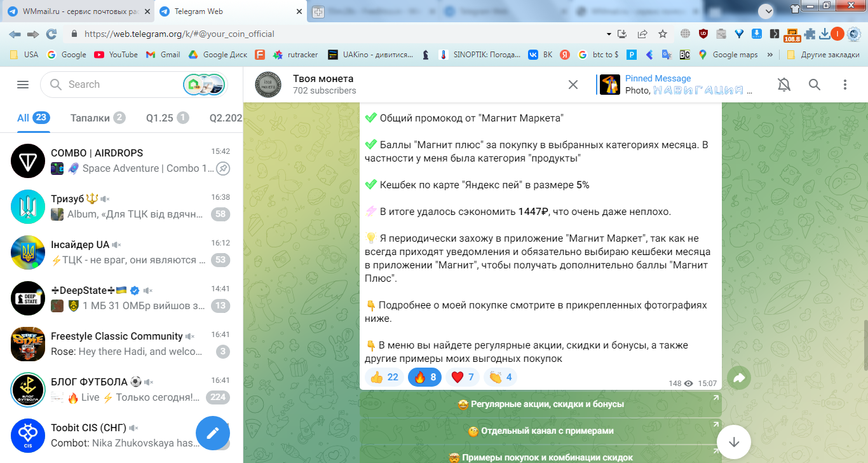Screen dimensions: 868x463
Task: Open the uBlock Origin extension icon
Action: (x=703, y=34)
